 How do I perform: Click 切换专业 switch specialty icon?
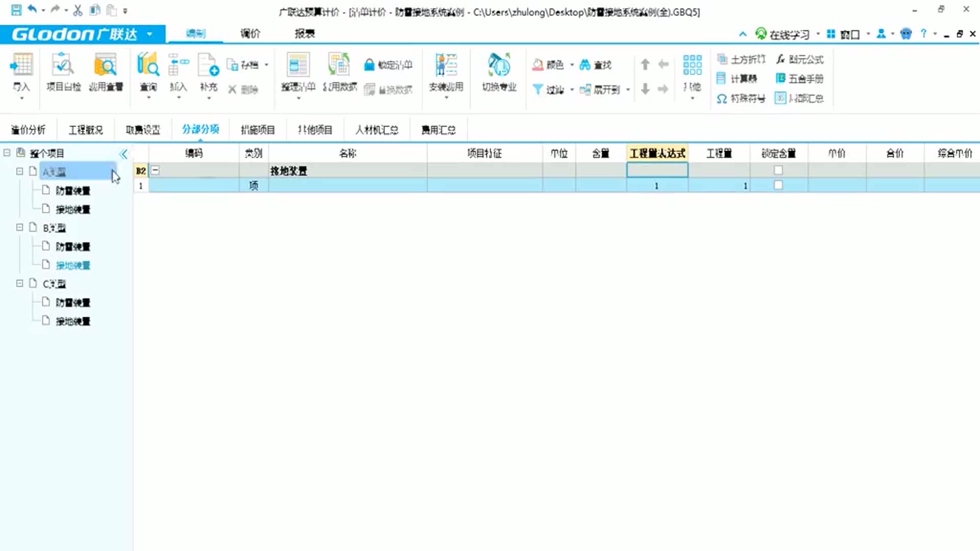click(x=499, y=65)
